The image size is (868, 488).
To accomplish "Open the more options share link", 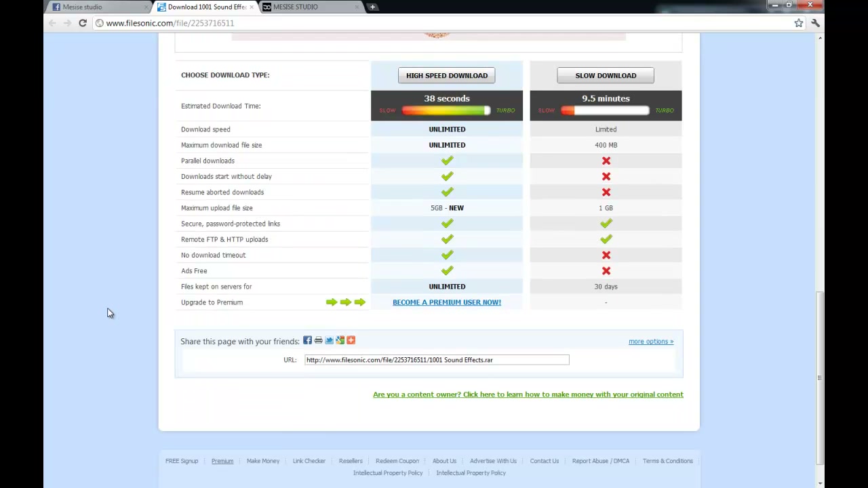I will click(x=651, y=342).
